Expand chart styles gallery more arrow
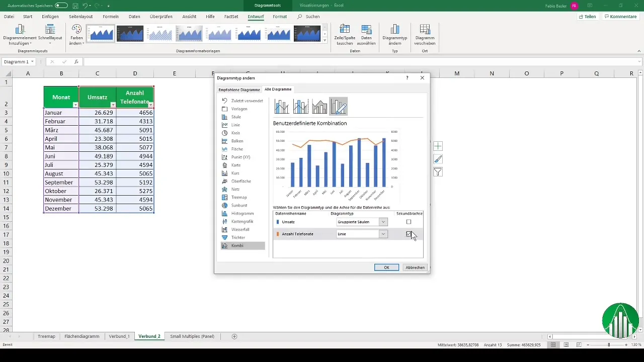This screenshot has width=644, height=362. 325,40
